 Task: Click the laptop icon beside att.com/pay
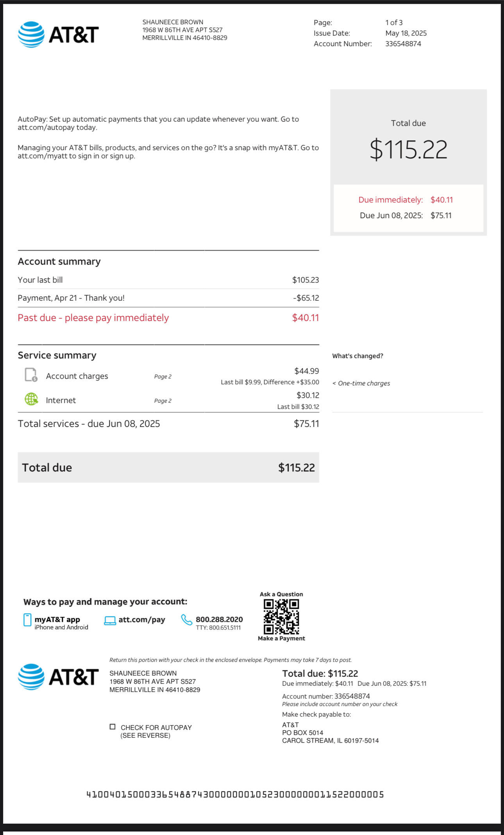click(110, 621)
